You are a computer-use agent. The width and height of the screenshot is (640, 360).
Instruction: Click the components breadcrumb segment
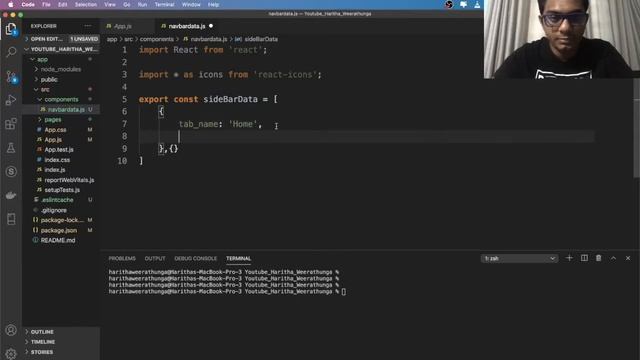coord(157,39)
